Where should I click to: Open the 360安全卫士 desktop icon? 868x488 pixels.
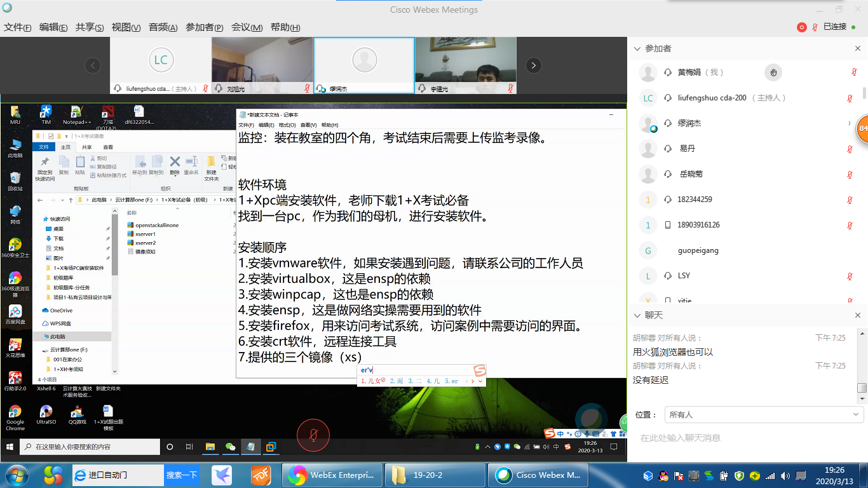tap(15, 247)
